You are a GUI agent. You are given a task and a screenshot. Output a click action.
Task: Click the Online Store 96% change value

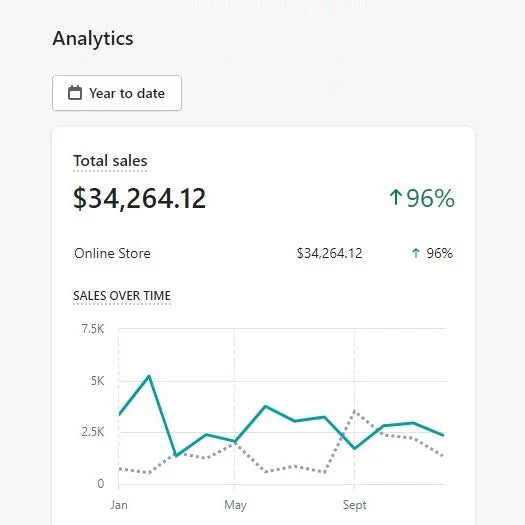439,253
